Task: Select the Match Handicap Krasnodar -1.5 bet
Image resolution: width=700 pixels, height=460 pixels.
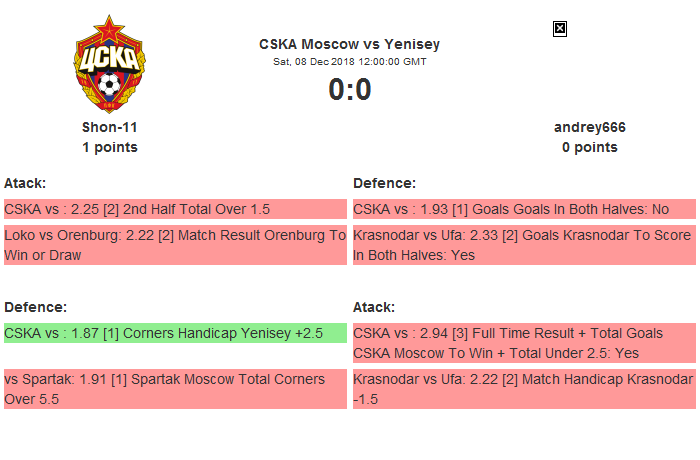Action: tap(524, 389)
